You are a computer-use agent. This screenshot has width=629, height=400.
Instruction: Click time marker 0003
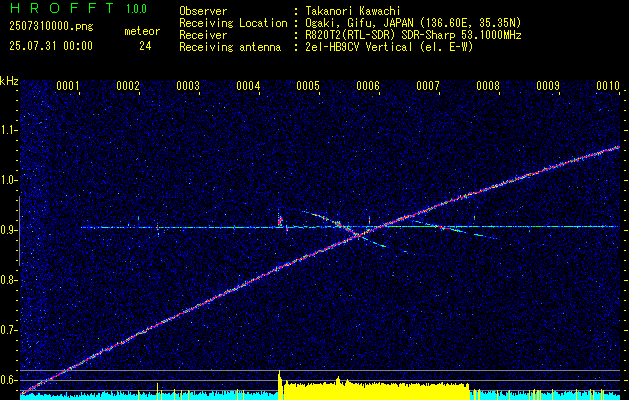coord(188,86)
